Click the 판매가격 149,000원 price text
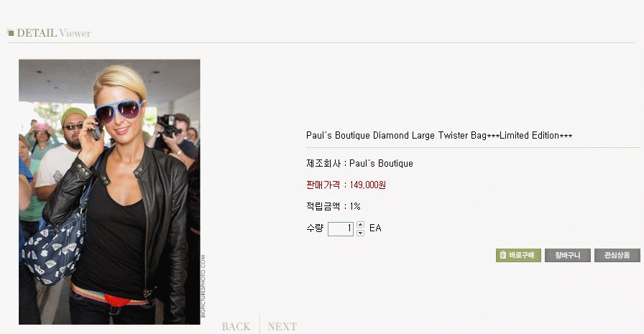The height and width of the screenshot is (334, 644). [x=346, y=185]
